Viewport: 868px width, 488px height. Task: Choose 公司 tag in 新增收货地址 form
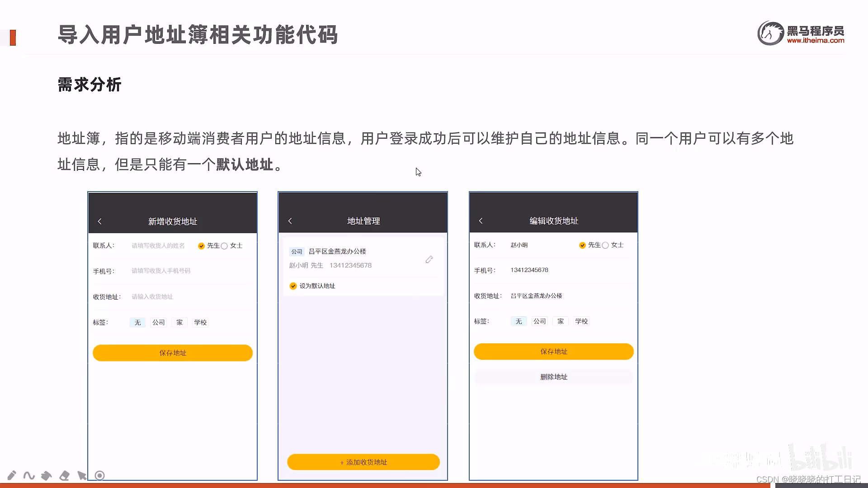[158, 323]
